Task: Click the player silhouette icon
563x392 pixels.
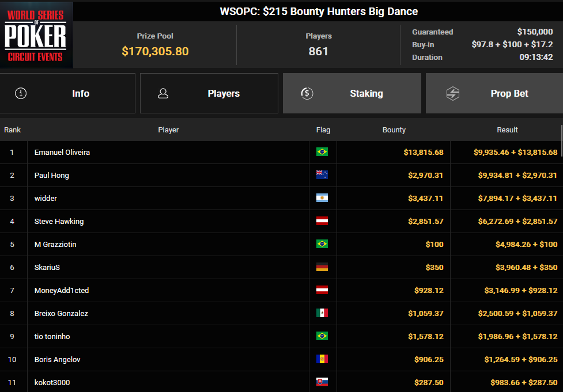Action: pos(163,93)
